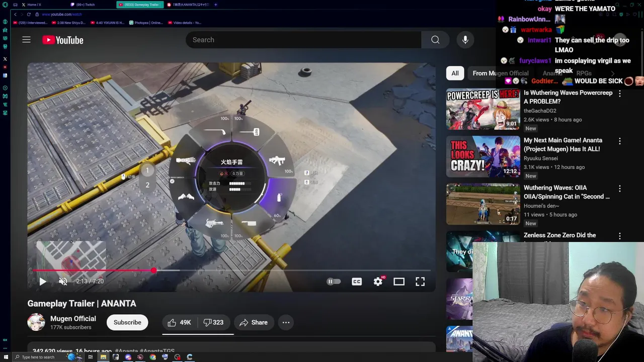Open the Windows Start menu
The width and height of the screenshot is (644, 362).
pos(6,357)
